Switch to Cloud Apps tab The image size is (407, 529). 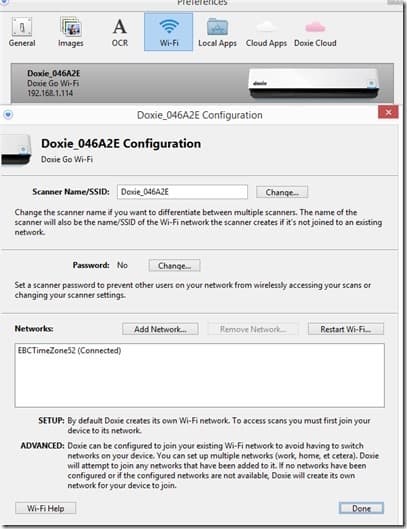266,32
